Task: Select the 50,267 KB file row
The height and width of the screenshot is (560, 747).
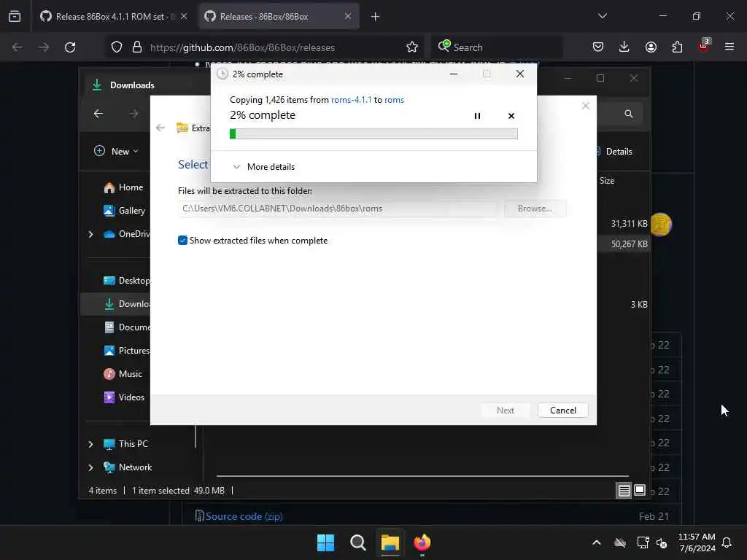Action: (624, 244)
